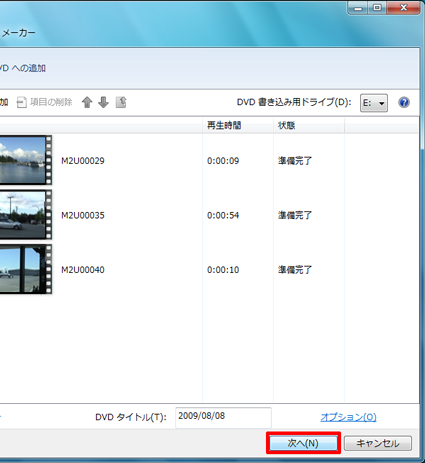425x463 pixels.
Task: Click the move down arrow icon
Action: pos(103,102)
